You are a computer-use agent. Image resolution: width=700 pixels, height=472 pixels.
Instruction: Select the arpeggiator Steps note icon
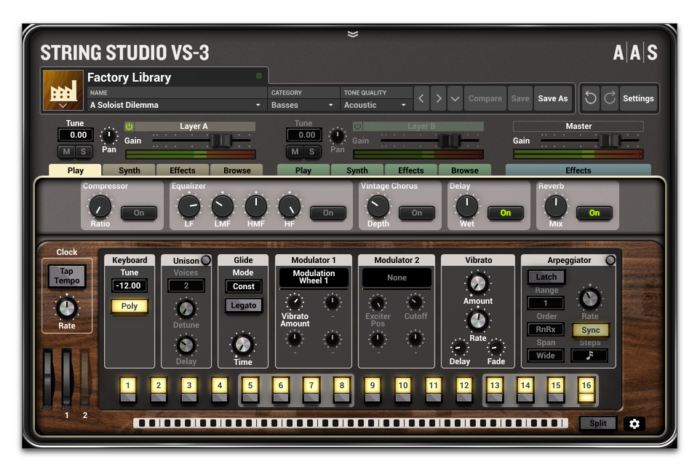point(590,355)
